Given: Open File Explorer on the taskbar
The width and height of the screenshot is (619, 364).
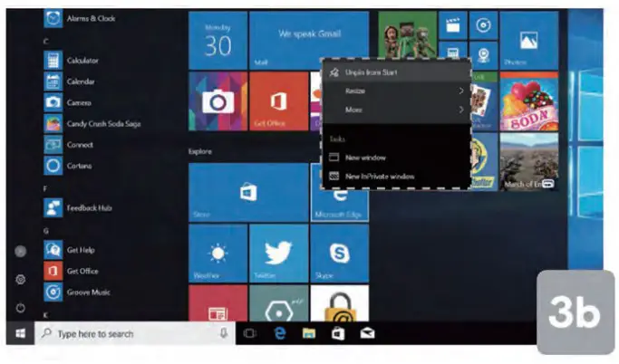Looking at the screenshot, I should pyautogui.click(x=309, y=333).
